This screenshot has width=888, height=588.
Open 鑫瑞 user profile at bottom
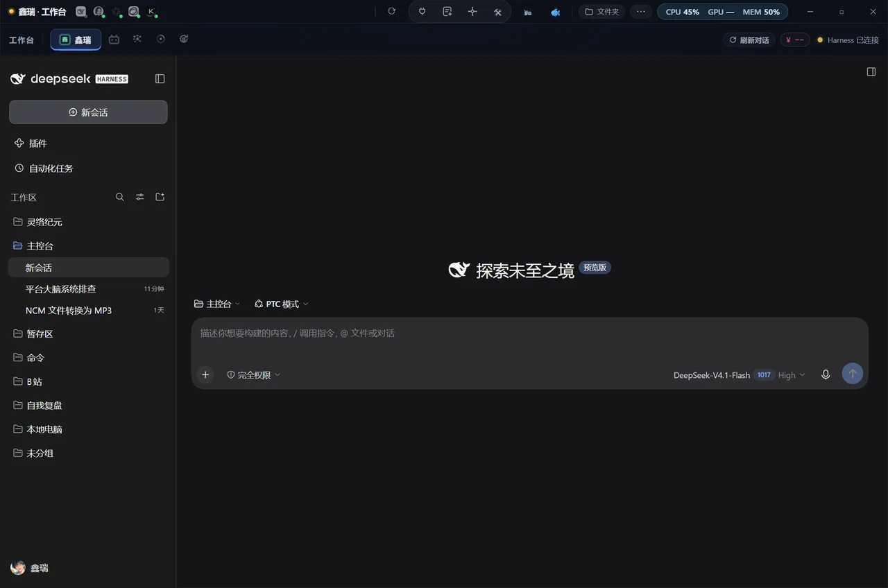30,568
